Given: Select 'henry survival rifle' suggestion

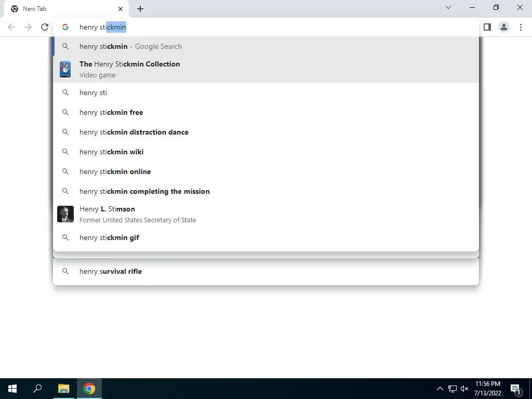Looking at the screenshot, I should pos(266,271).
